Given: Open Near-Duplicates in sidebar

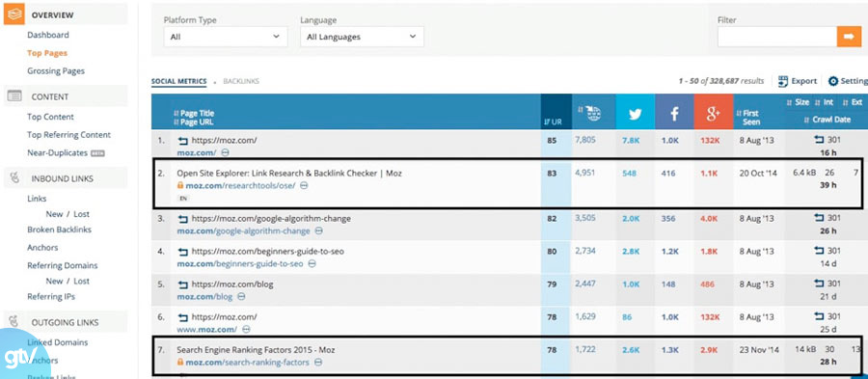Looking at the screenshot, I should pos(58,152).
